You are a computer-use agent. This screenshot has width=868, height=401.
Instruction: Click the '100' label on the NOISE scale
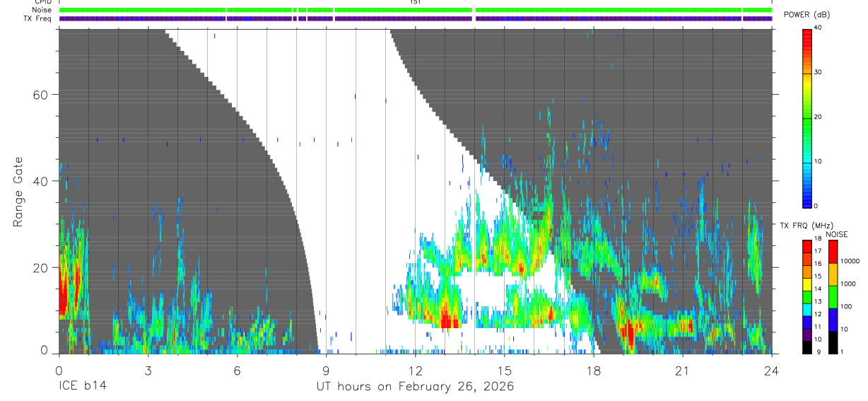(847, 307)
